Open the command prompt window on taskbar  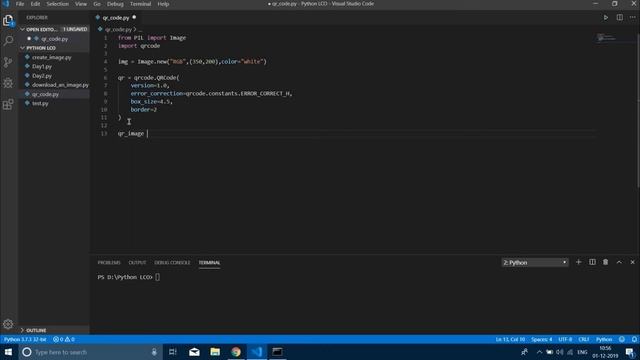point(278,352)
